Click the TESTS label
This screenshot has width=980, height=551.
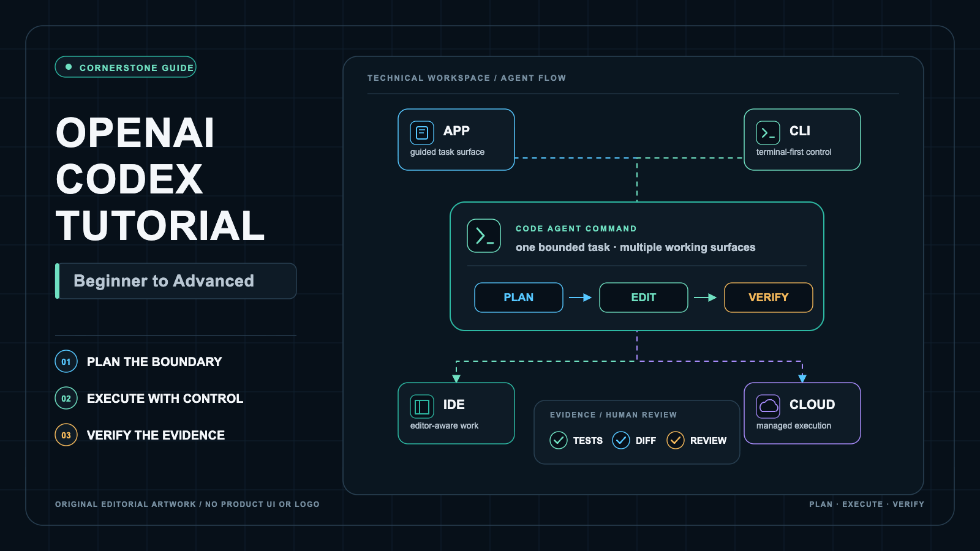[x=588, y=440]
